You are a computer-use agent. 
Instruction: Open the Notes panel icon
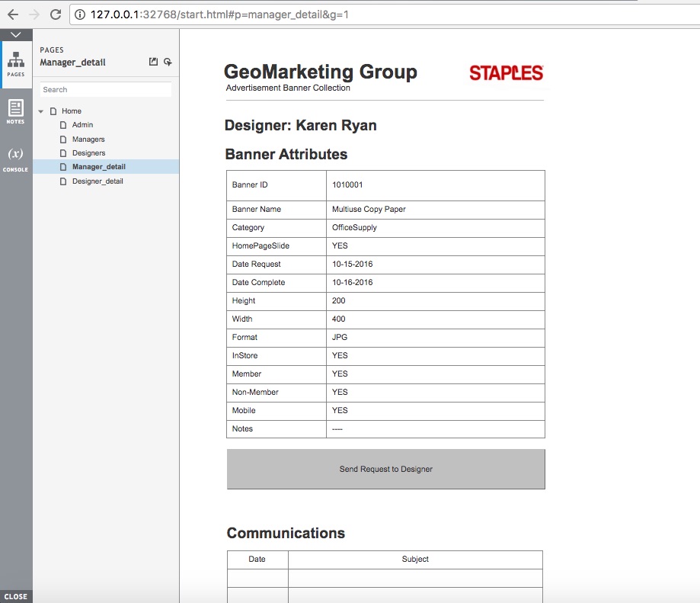(x=16, y=111)
